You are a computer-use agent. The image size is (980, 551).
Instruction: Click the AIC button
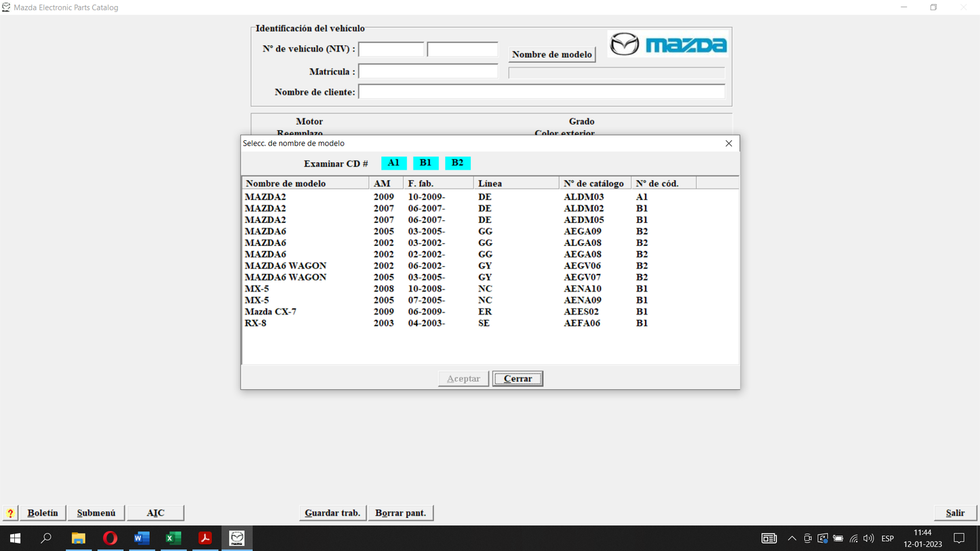(x=155, y=513)
